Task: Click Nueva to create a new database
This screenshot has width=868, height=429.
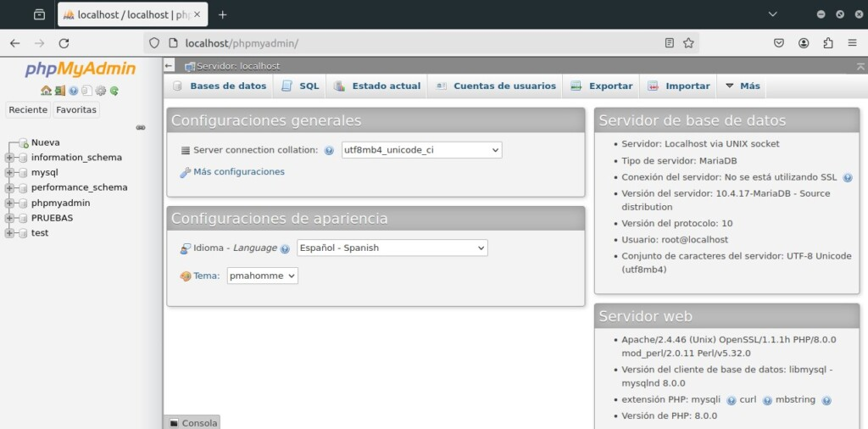Action: pos(45,142)
